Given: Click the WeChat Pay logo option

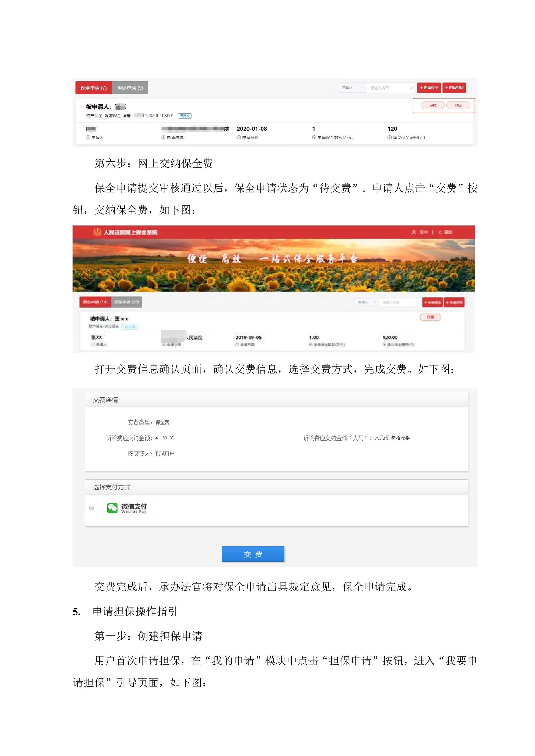Looking at the screenshot, I should pyautogui.click(x=127, y=508).
